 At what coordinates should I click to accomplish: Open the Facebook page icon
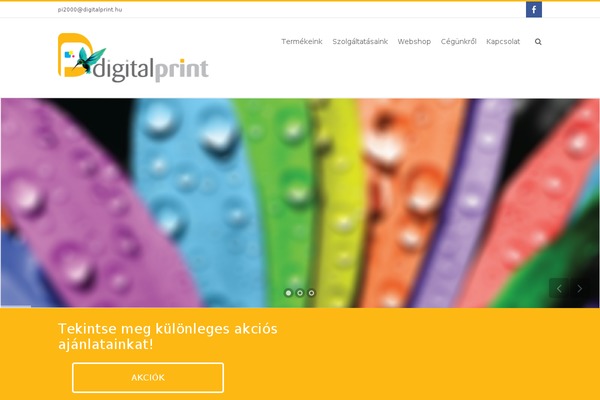534,9
